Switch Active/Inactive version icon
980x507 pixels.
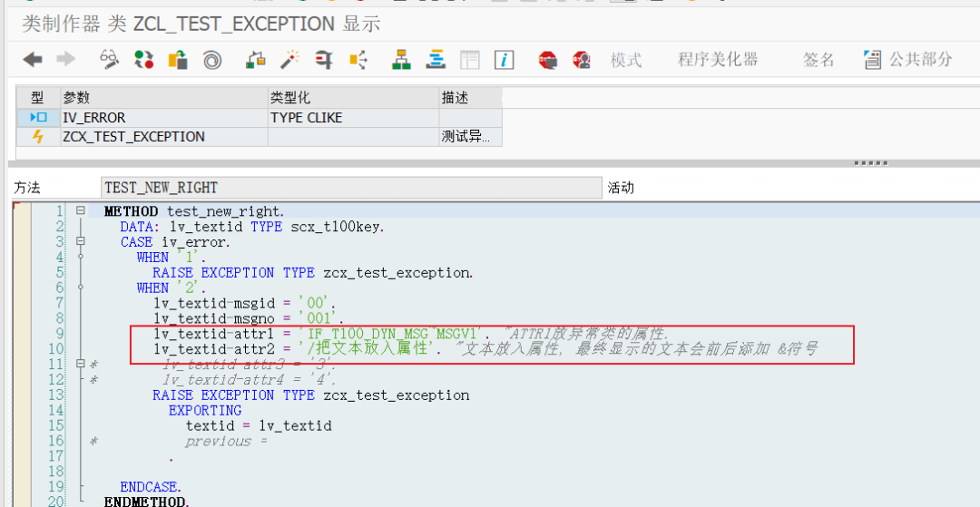(x=143, y=60)
